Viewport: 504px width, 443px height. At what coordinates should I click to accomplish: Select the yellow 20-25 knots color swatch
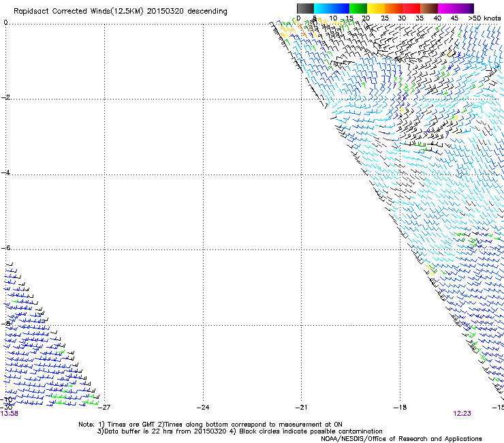coord(376,8)
